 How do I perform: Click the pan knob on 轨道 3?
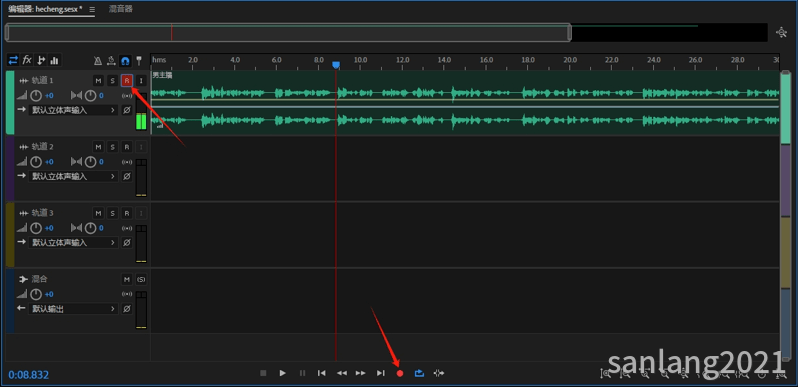90,228
